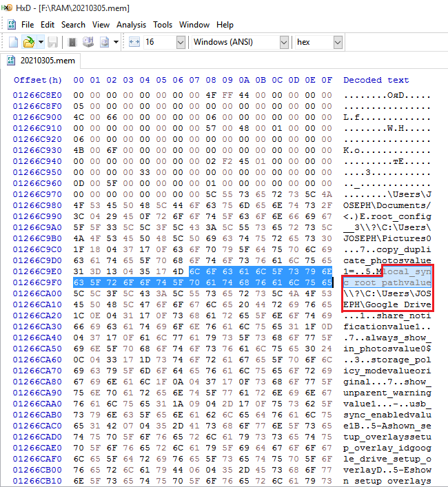Image resolution: width=448 pixels, height=487 pixels.
Task: Click the file icon on the 20210305.mem tab
Action: click(x=11, y=60)
